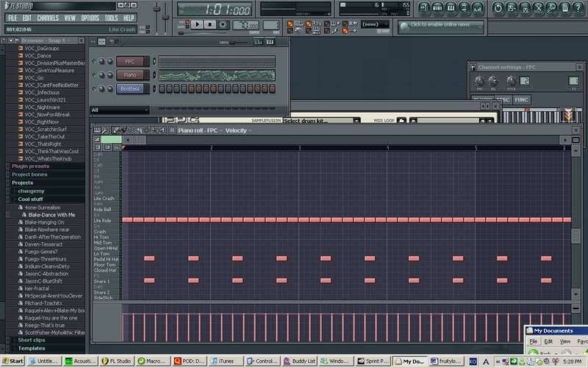Viewport: 588px width, 368px height.
Task: Switch step sequencer to keyboard editor view
Action: point(270,42)
